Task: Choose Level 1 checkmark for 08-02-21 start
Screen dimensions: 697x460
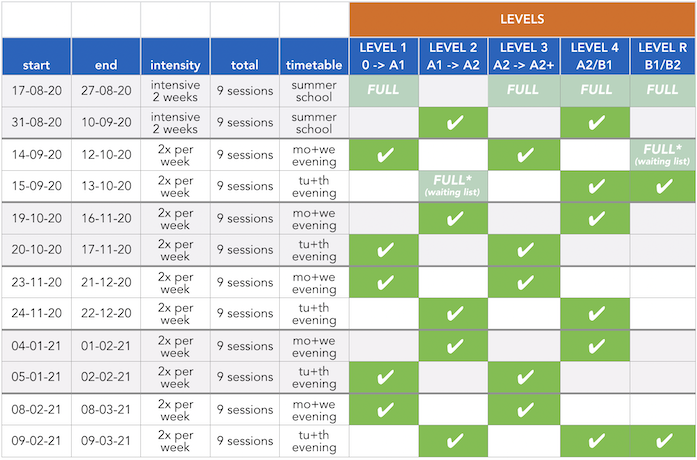Action: coord(384,410)
